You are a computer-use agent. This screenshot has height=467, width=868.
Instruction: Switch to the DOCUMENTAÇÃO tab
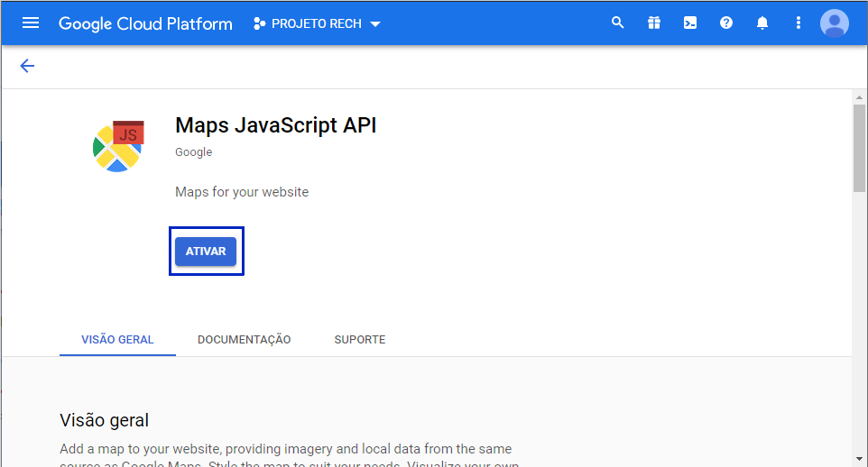244,340
